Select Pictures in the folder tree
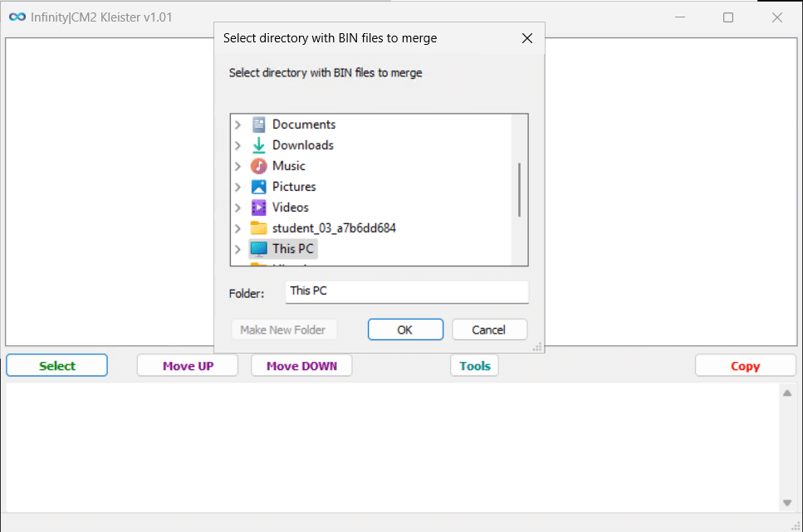The width and height of the screenshot is (803, 532). click(294, 187)
